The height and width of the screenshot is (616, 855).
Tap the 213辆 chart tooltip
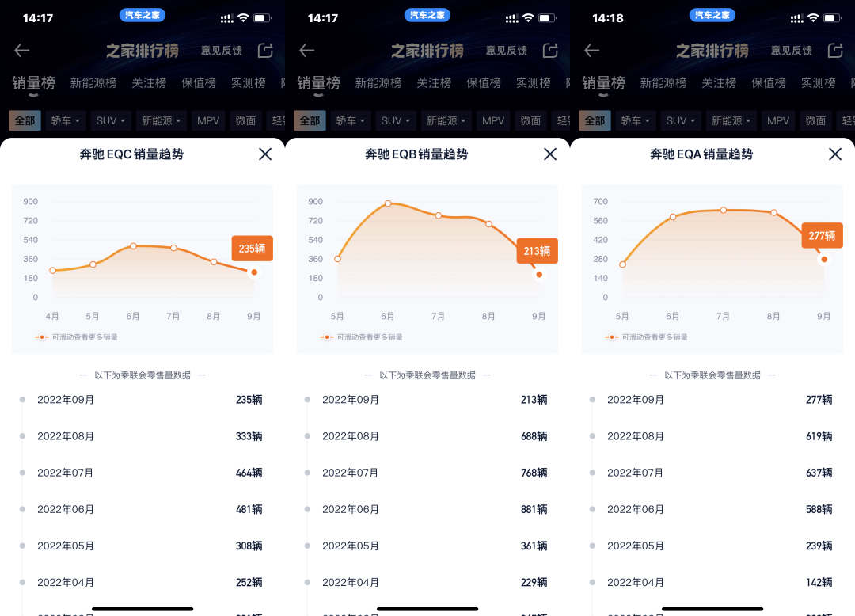coord(537,251)
